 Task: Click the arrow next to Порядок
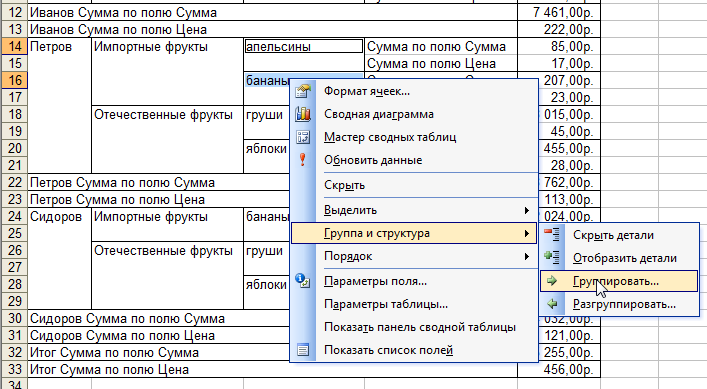(526, 256)
